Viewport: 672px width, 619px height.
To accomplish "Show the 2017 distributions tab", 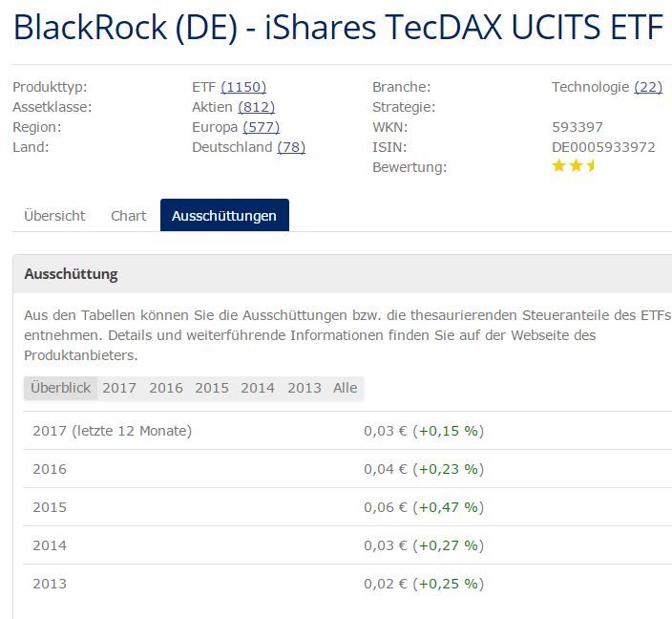I will [119, 388].
